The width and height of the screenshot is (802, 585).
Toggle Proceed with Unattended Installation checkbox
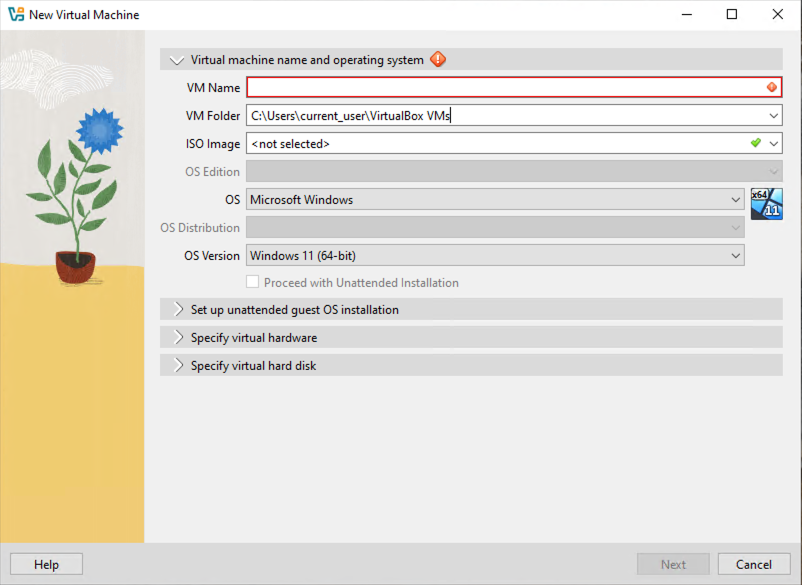tap(252, 282)
